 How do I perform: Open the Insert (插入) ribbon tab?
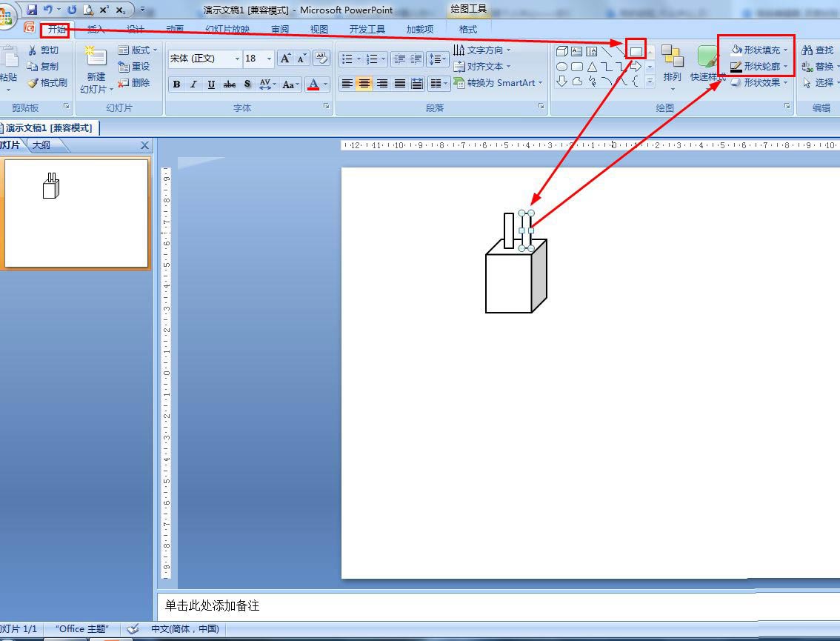click(x=96, y=29)
